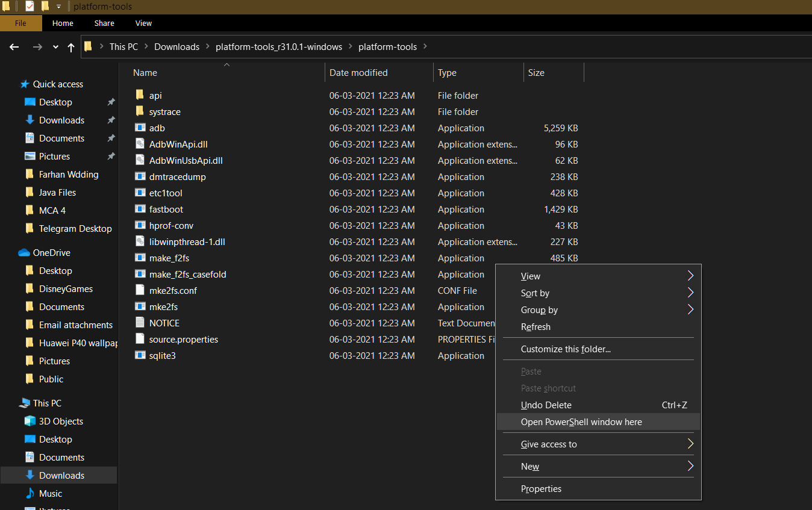The width and height of the screenshot is (812, 510).
Task: Click the Back navigation arrow
Action: pos(14,47)
